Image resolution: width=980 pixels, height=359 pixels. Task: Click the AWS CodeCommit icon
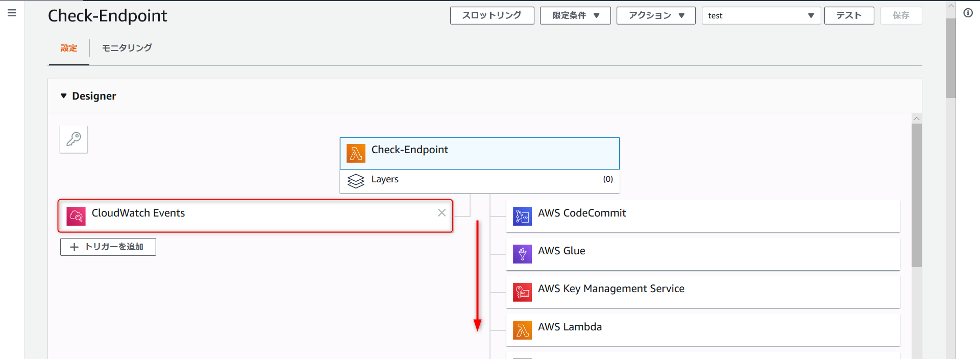522,216
